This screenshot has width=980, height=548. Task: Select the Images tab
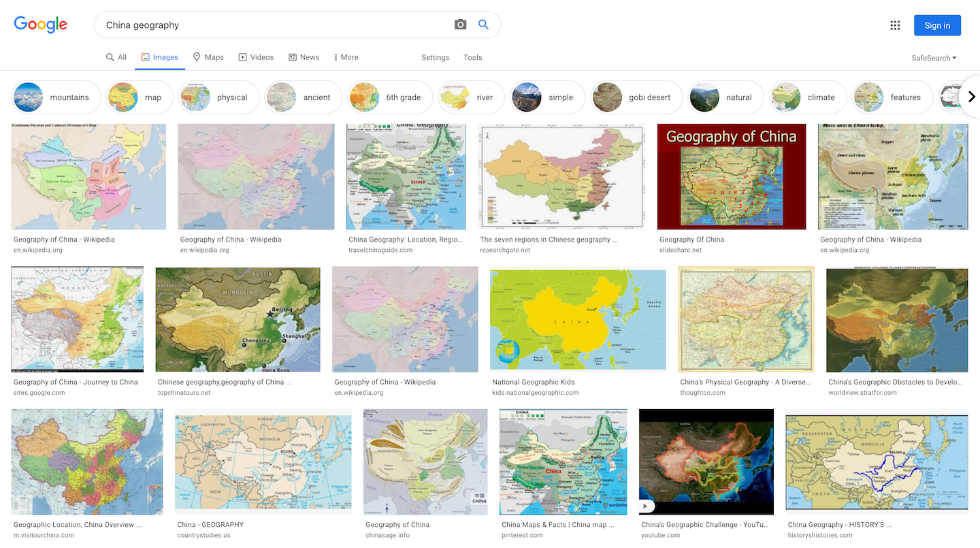pos(160,57)
